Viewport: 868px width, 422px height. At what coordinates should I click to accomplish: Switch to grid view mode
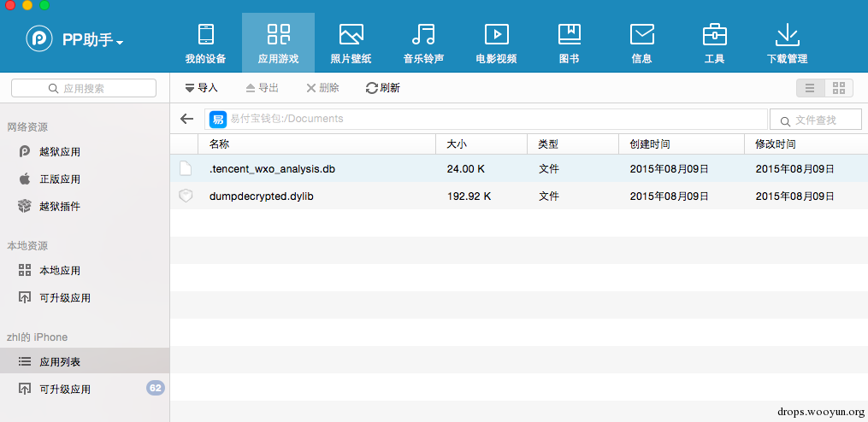pyautogui.click(x=839, y=88)
